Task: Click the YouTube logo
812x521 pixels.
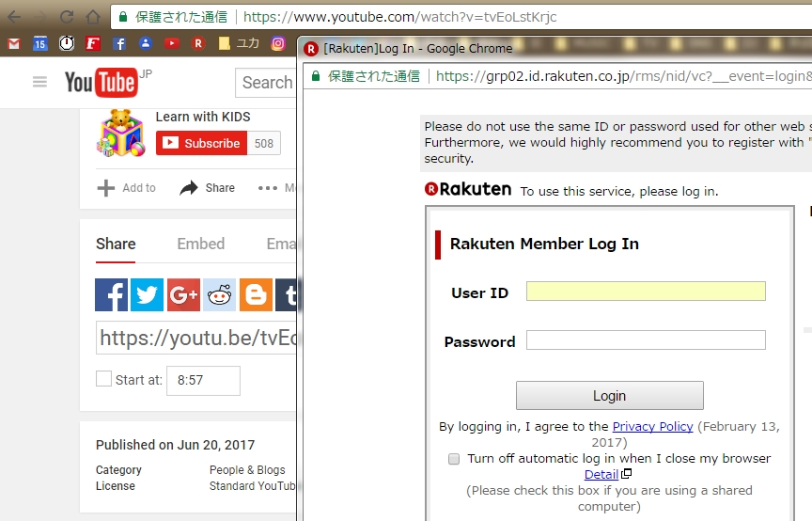Action: (x=101, y=83)
